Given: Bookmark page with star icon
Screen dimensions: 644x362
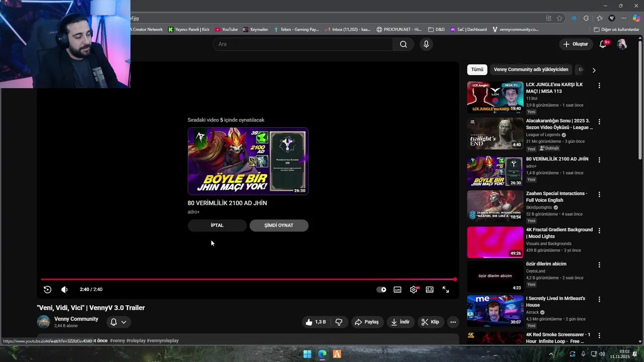Looking at the screenshot, I should (559, 18).
